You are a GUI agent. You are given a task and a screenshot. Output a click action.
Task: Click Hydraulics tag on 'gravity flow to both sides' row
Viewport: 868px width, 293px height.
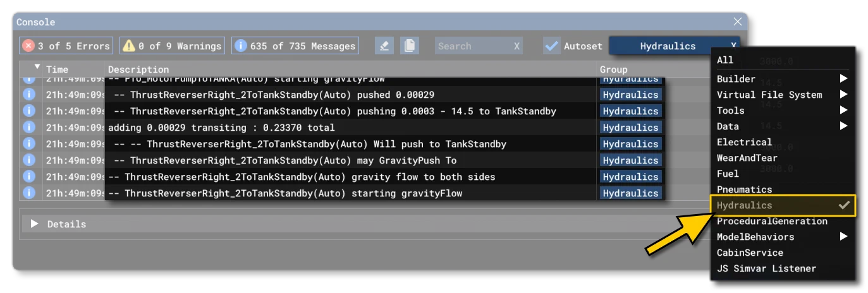coord(630,177)
